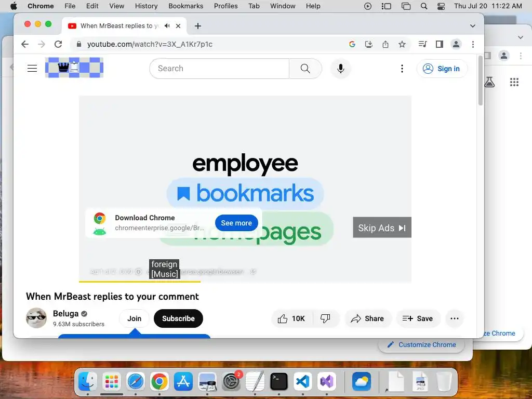View site info via lock icon
The image size is (532, 399).
(x=79, y=44)
